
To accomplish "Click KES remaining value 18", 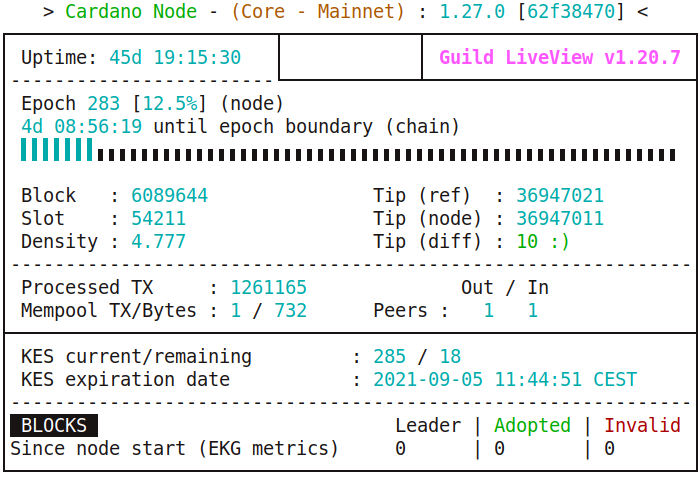I will point(450,357).
